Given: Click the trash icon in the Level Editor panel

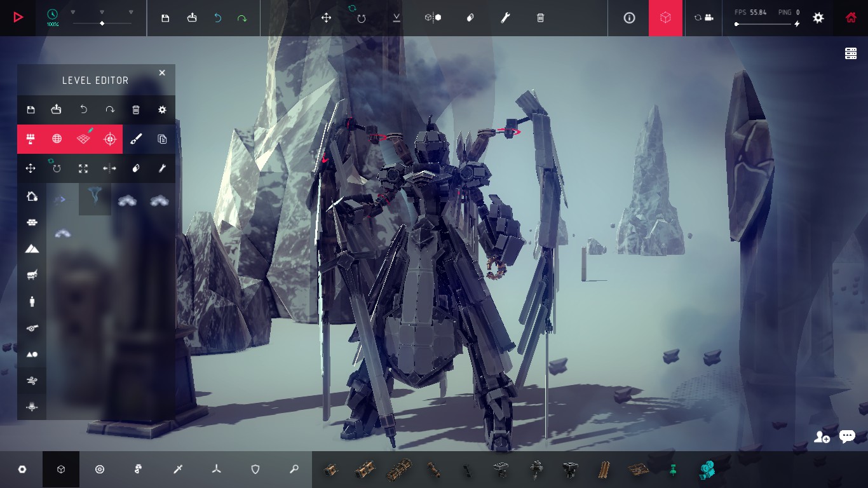Looking at the screenshot, I should pos(135,110).
